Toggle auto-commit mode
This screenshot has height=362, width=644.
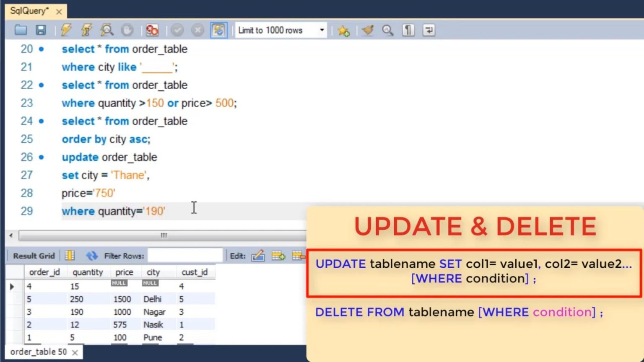218,30
